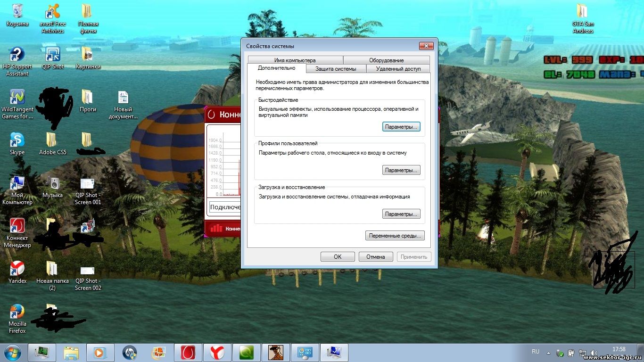Launch the Yandex browser desktop shortcut

17,272
